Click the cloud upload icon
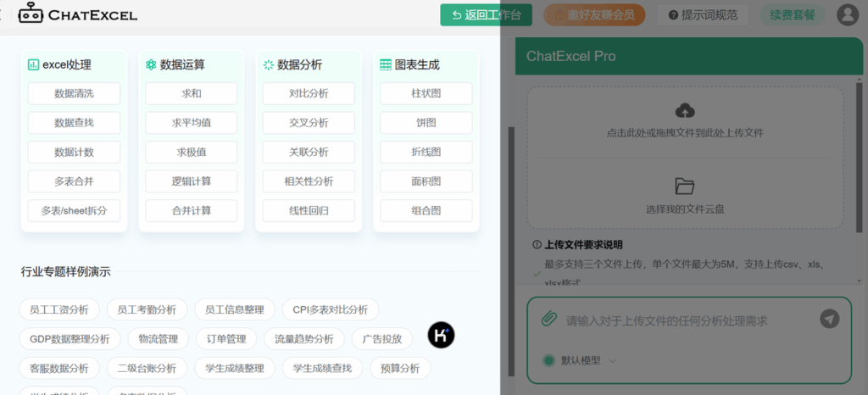 [685, 111]
